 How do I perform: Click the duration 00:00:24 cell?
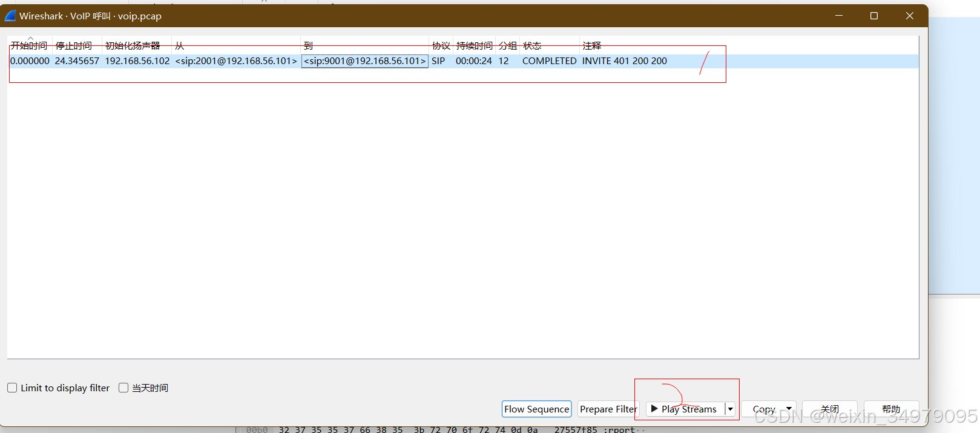click(x=474, y=61)
